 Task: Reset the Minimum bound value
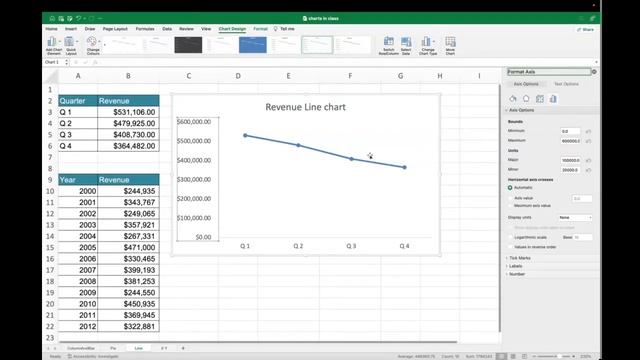588,131
